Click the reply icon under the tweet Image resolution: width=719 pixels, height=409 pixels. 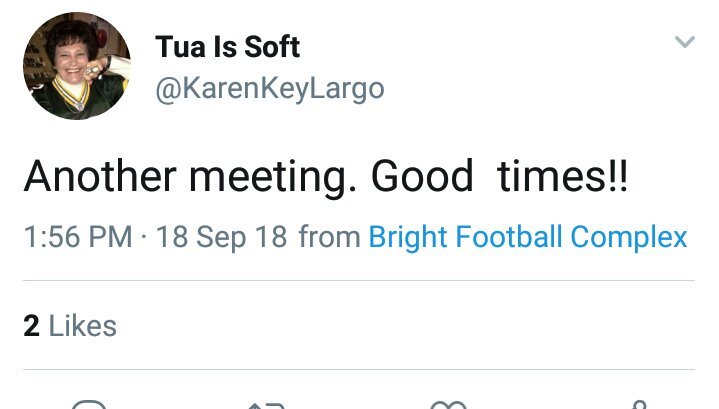click(x=89, y=404)
